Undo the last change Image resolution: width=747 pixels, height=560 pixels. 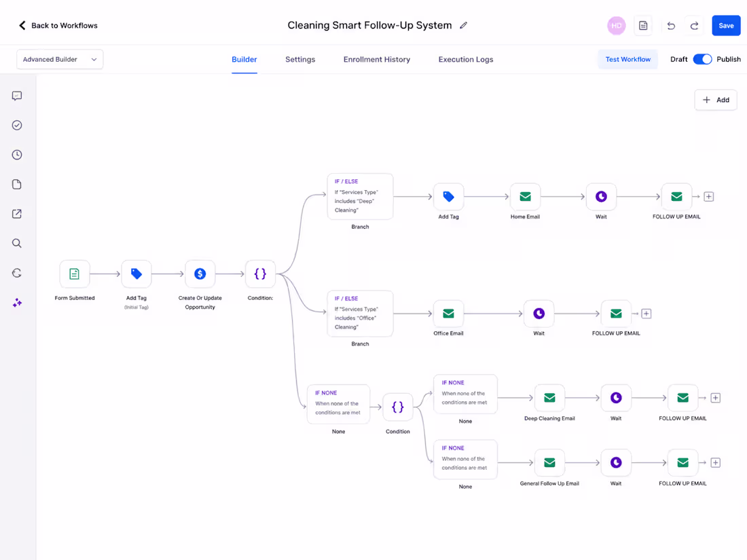[671, 26]
